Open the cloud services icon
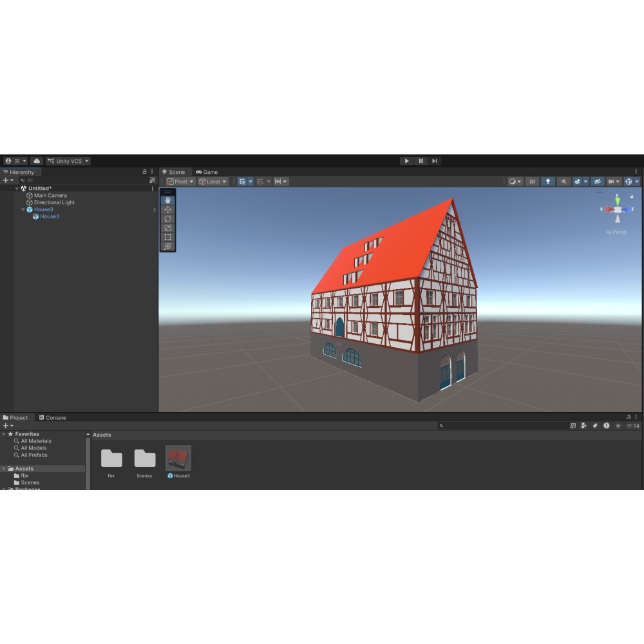The image size is (644, 644). click(x=37, y=161)
